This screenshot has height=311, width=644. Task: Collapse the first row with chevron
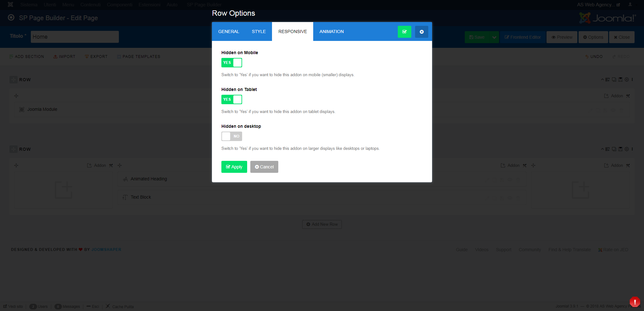(x=602, y=80)
